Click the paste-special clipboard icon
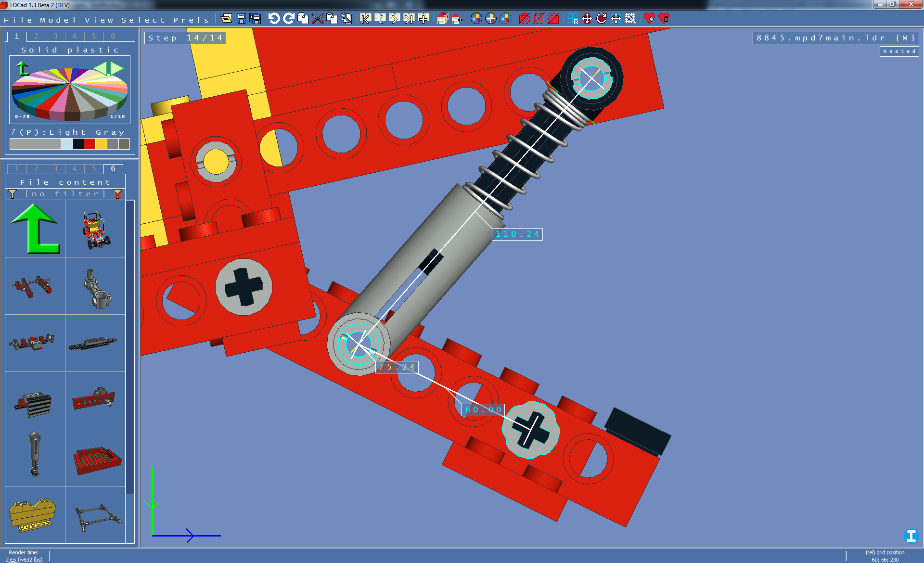924x563 pixels. tap(346, 19)
